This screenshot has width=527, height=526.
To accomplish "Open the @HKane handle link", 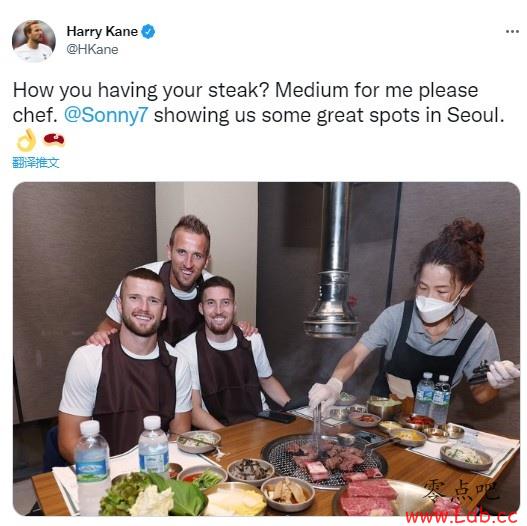I will tap(92, 49).
